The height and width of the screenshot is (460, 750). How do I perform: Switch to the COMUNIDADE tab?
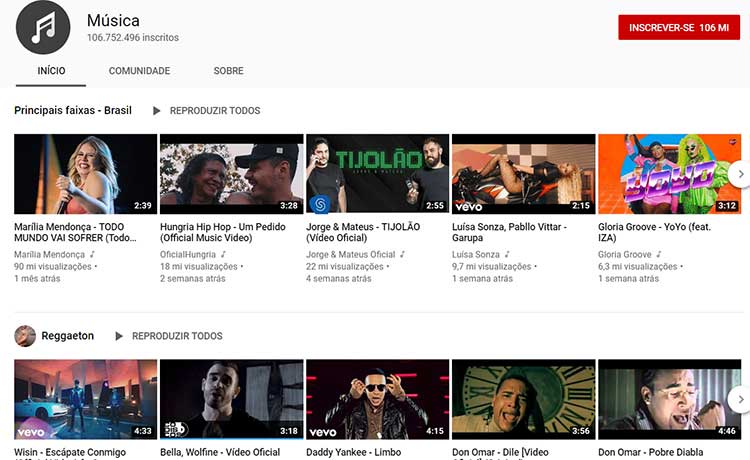coord(139,71)
